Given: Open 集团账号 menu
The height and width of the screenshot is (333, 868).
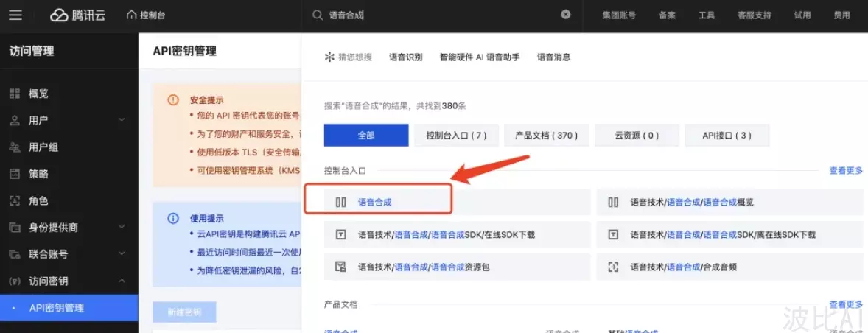Looking at the screenshot, I should (619, 15).
